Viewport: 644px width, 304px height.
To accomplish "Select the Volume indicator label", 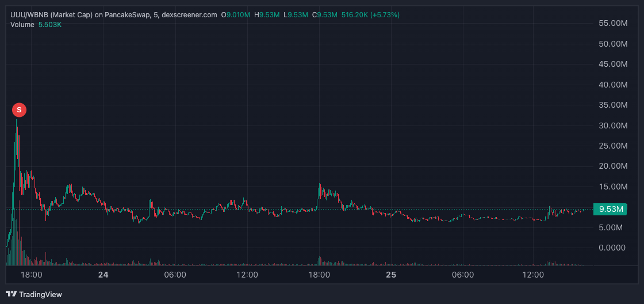I will pyautogui.click(x=22, y=25).
